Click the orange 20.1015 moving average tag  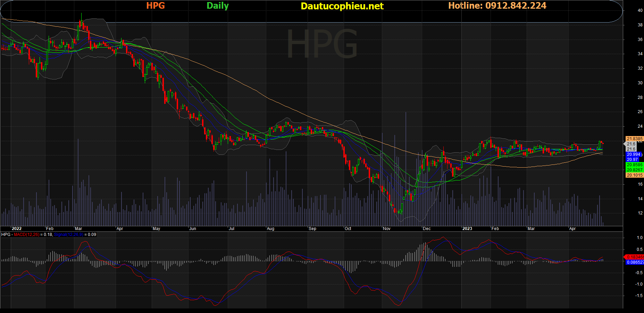(x=634, y=175)
